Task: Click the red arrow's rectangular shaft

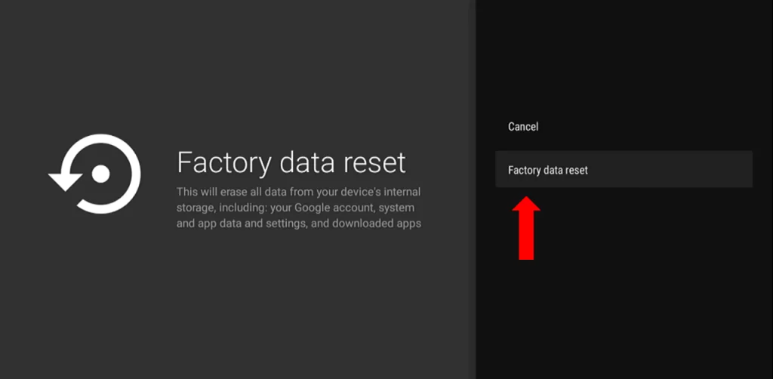Action: pyautogui.click(x=526, y=237)
